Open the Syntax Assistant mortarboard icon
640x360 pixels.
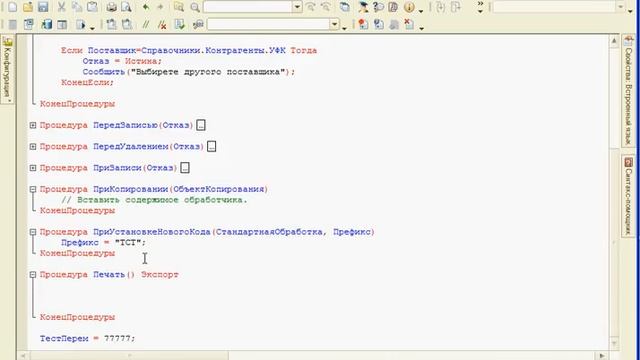[362, 7]
